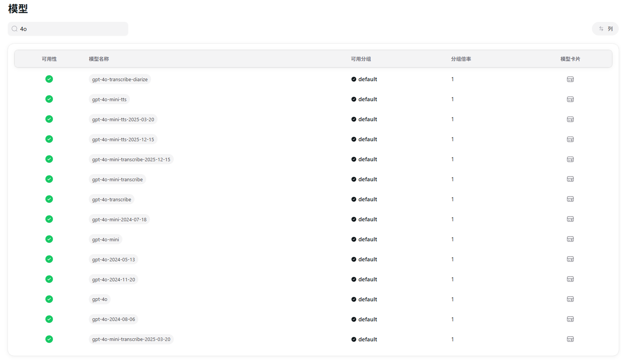Select the gpt-4o model name tag
This screenshot has width=621, height=364.
pyautogui.click(x=100, y=299)
